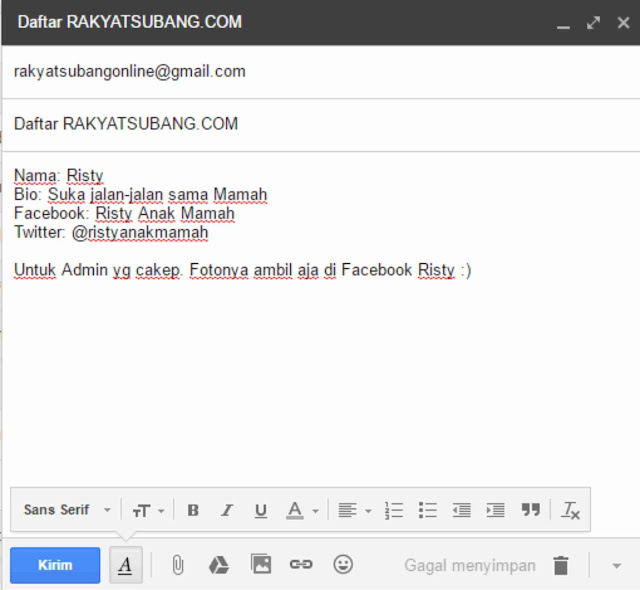Image resolution: width=640 pixels, height=590 pixels.
Task: Click the line 'Facebook: Risty Anak Mamah'
Action: point(124,213)
